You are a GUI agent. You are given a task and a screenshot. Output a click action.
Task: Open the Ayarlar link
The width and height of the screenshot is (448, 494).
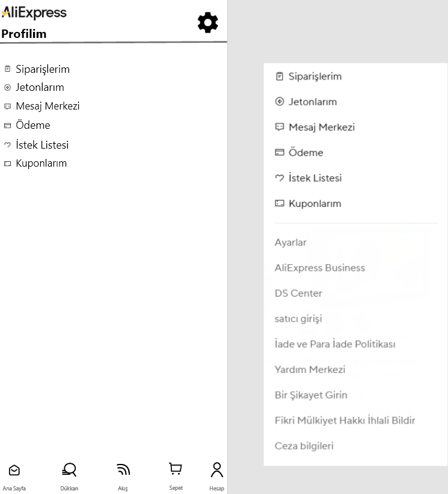pos(290,242)
